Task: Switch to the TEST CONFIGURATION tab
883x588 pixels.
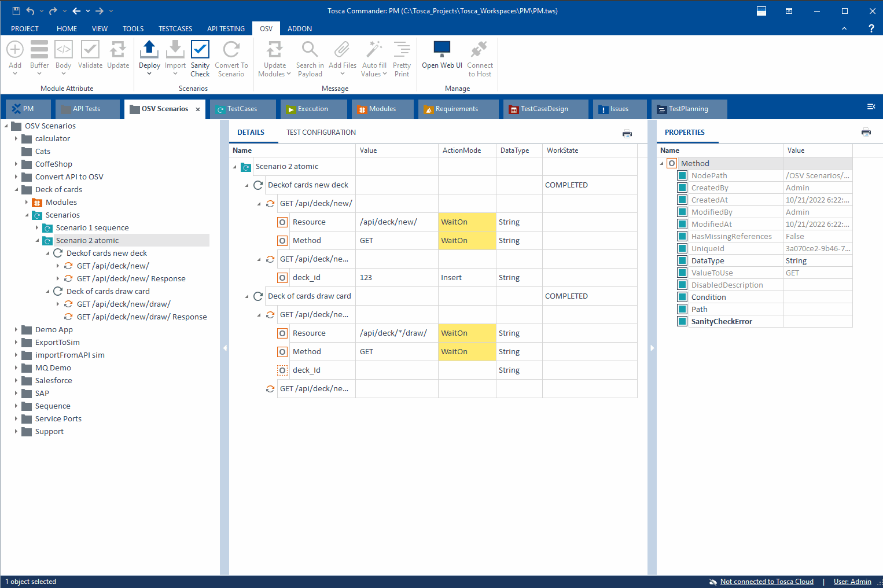Action: pyautogui.click(x=321, y=132)
